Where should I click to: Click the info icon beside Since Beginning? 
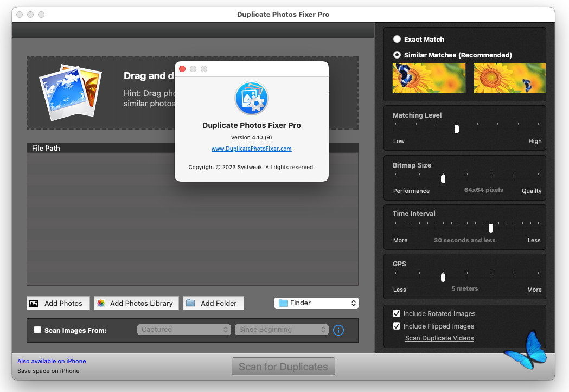pyautogui.click(x=338, y=330)
